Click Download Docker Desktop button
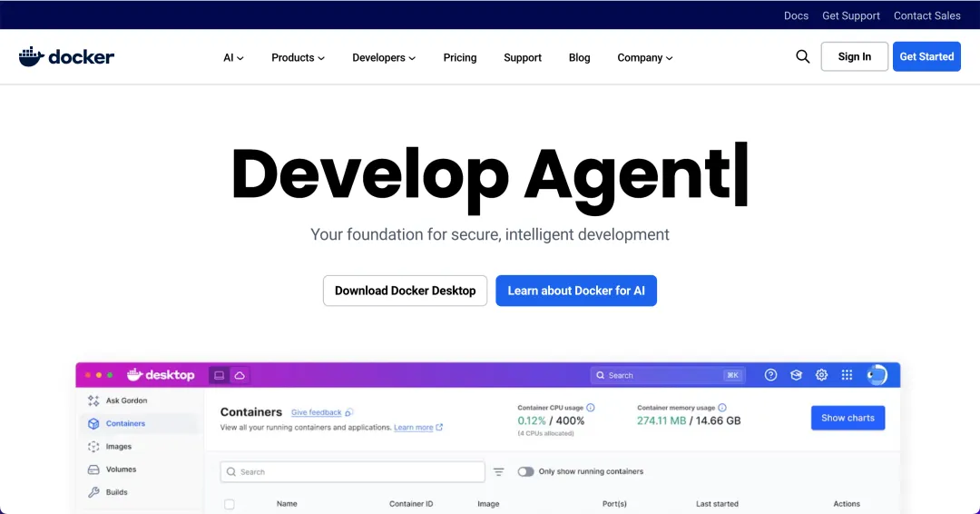This screenshot has width=980, height=514. (405, 291)
